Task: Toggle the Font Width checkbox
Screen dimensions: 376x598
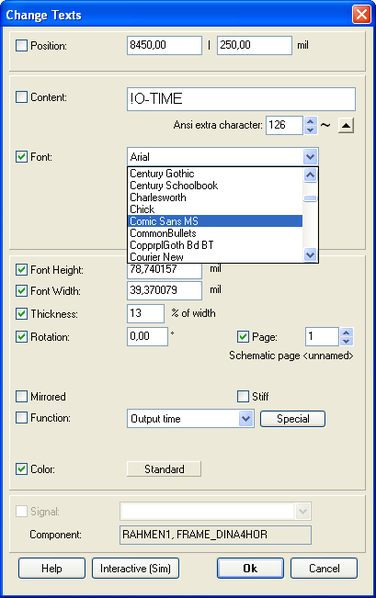Action: [21, 291]
